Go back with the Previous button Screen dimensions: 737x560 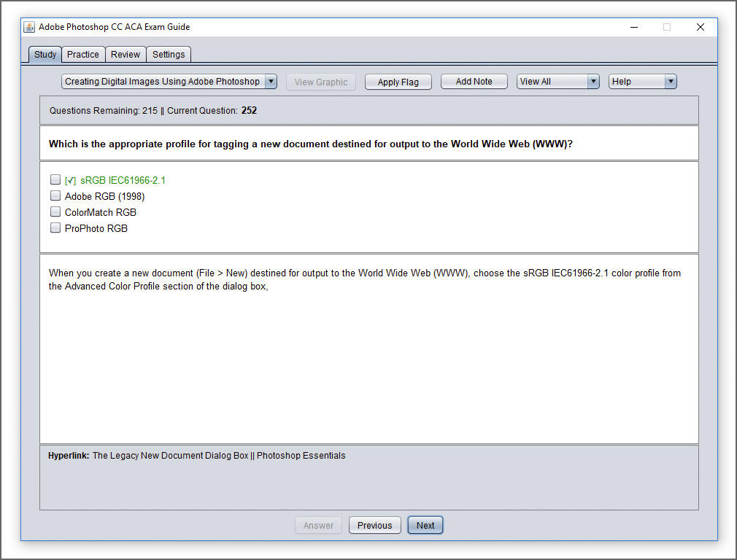point(374,525)
